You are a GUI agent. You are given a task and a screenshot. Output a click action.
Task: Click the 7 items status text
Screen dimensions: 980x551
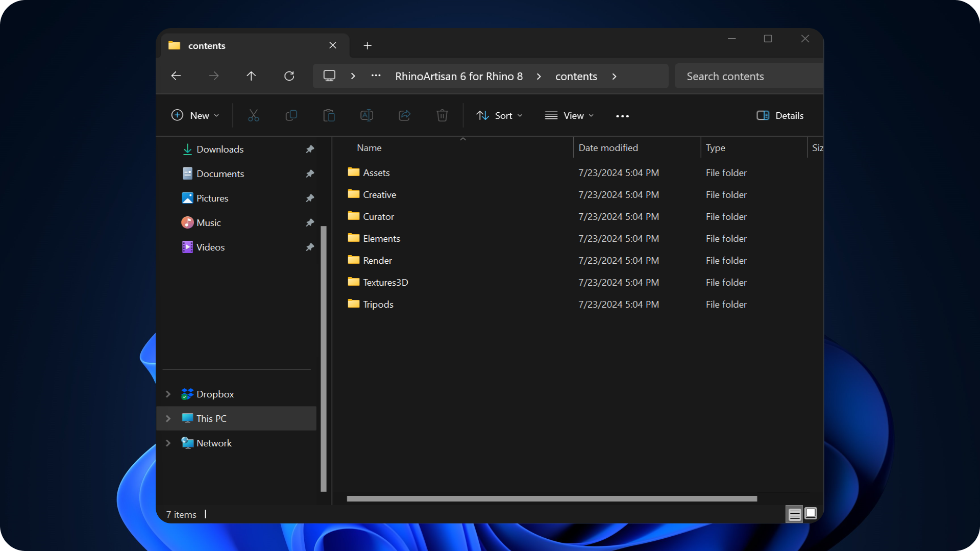pos(181,514)
